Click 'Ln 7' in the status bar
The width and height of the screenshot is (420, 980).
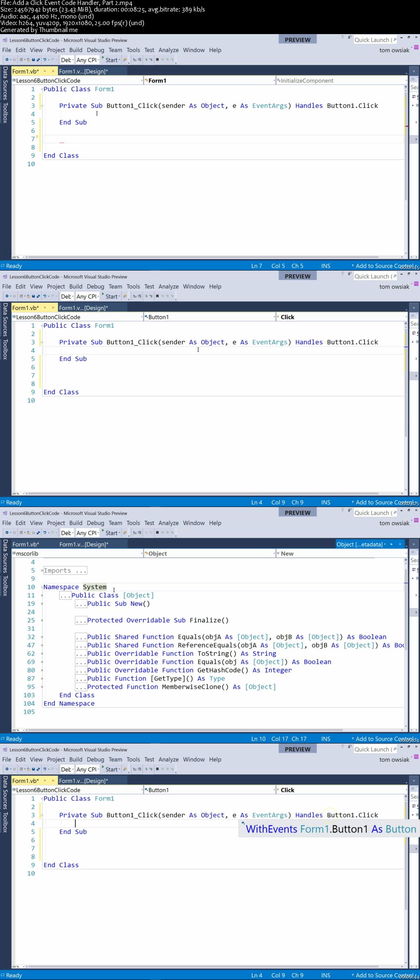coord(257,266)
